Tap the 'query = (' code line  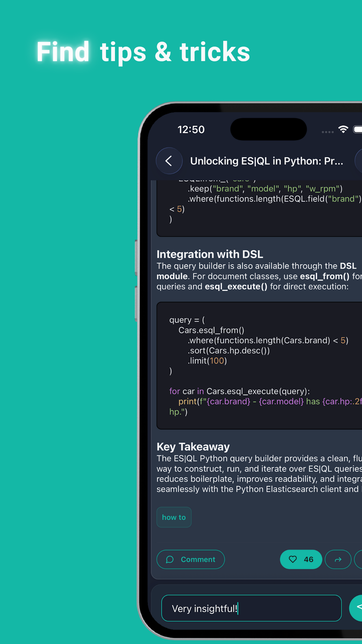(x=187, y=320)
